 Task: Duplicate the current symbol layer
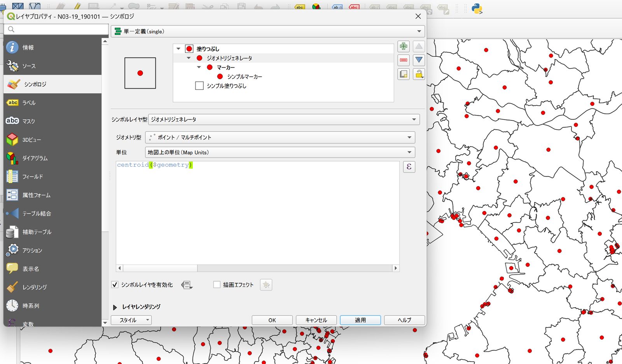pyautogui.click(x=404, y=74)
